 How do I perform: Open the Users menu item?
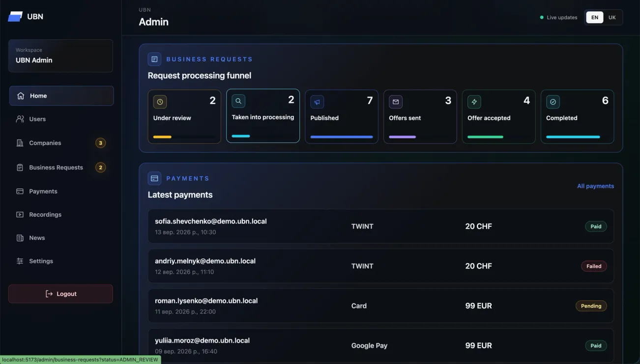pos(61,119)
